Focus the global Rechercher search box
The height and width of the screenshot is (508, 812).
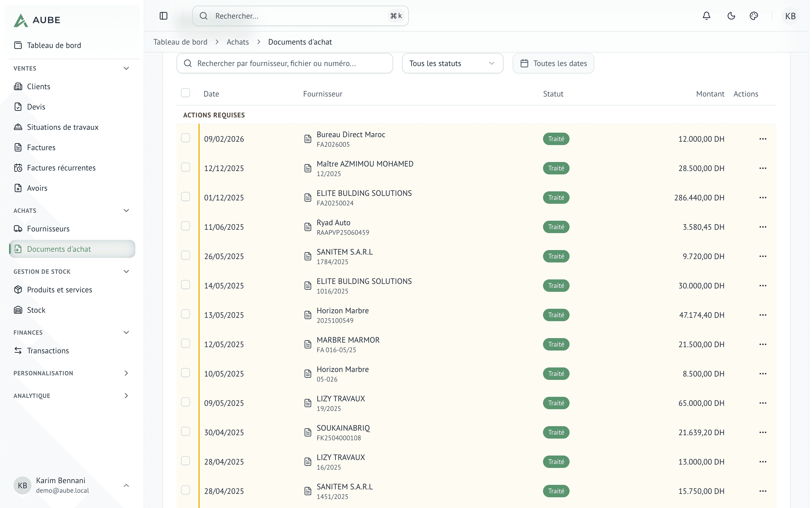point(300,16)
